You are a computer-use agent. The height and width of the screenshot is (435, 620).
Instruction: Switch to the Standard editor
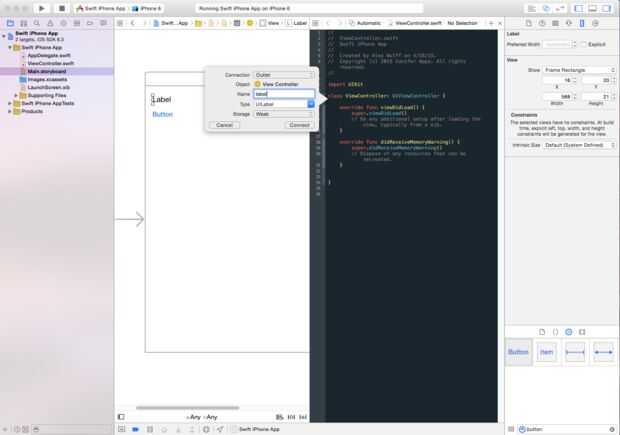coord(532,8)
